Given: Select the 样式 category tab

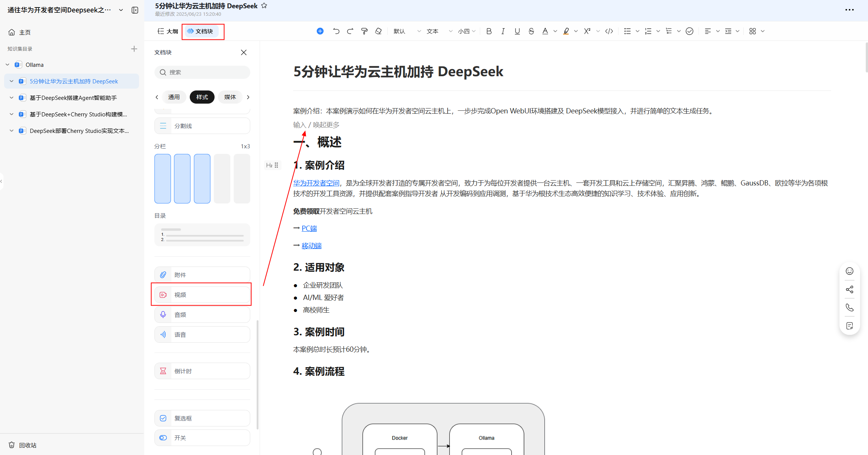Looking at the screenshot, I should pos(202,97).
